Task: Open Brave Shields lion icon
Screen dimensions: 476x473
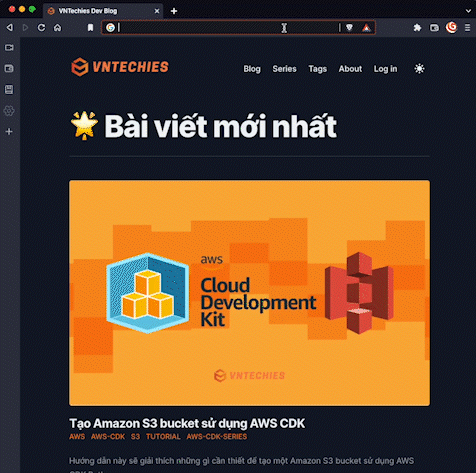Action: tap(349, 27)
